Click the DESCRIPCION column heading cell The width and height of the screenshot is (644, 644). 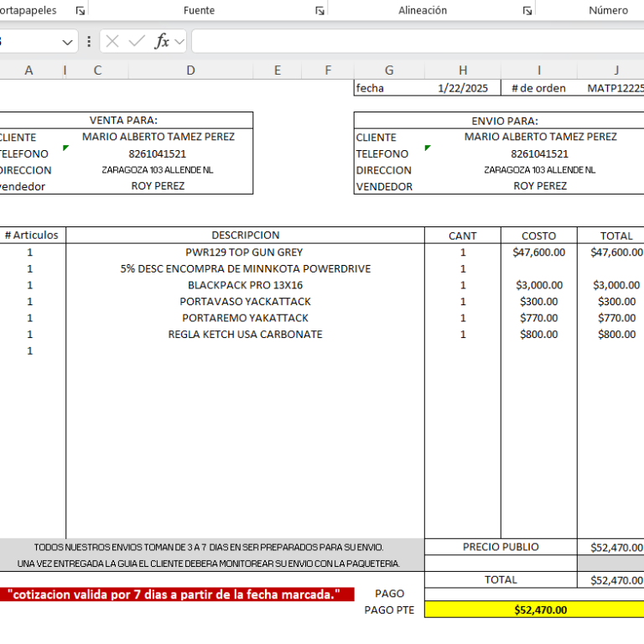point(245,235)
